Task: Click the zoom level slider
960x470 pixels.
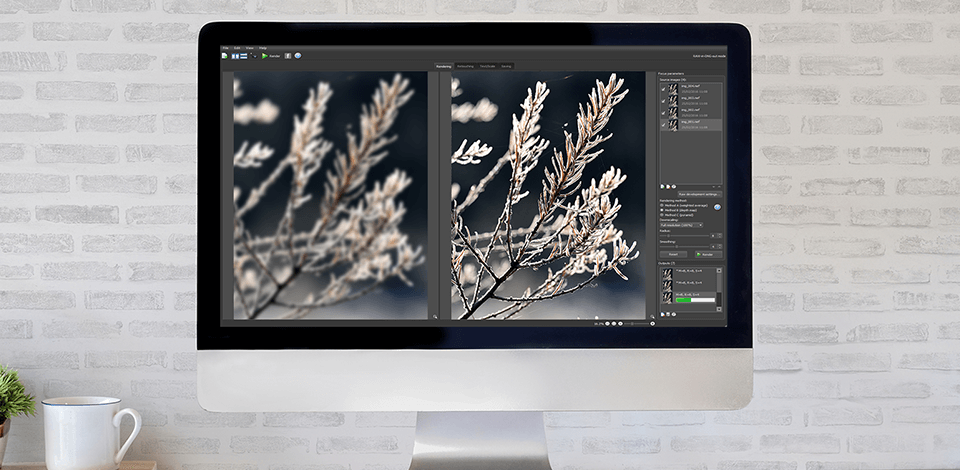Action: click(x=636, y=323)
